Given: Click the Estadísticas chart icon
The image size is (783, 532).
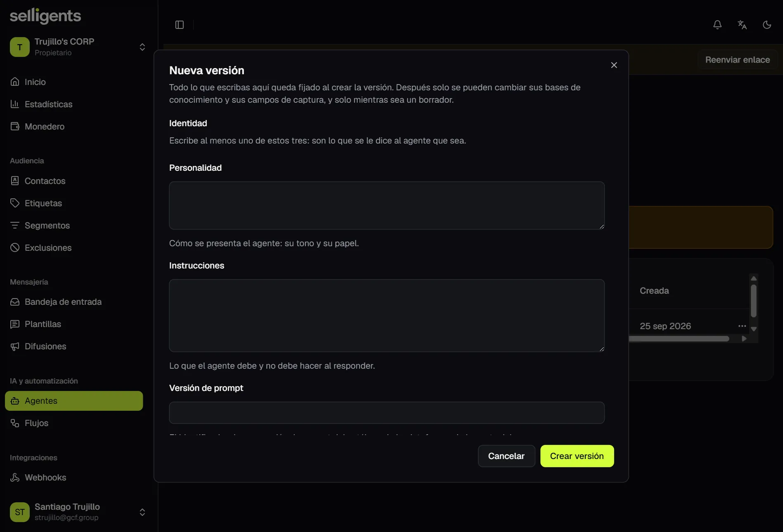Looking at the screenshot, I should click(15, 104).
